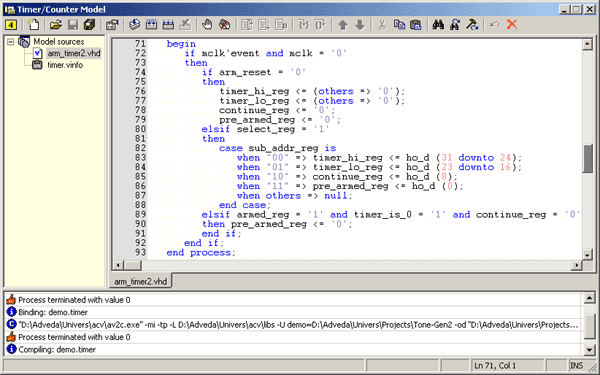
Task: Click the compile icon with down arrow
Action: 134,25
